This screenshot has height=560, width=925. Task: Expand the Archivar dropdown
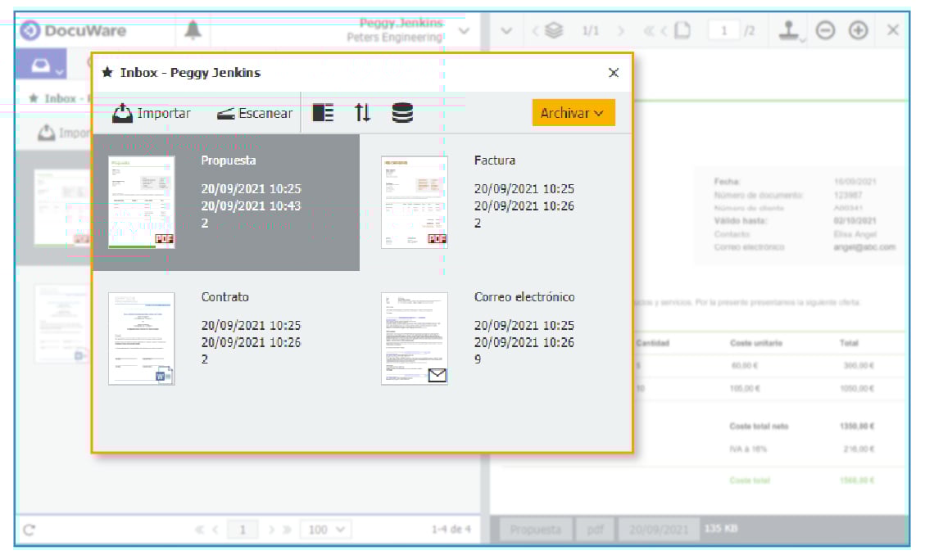coord(573,114)
